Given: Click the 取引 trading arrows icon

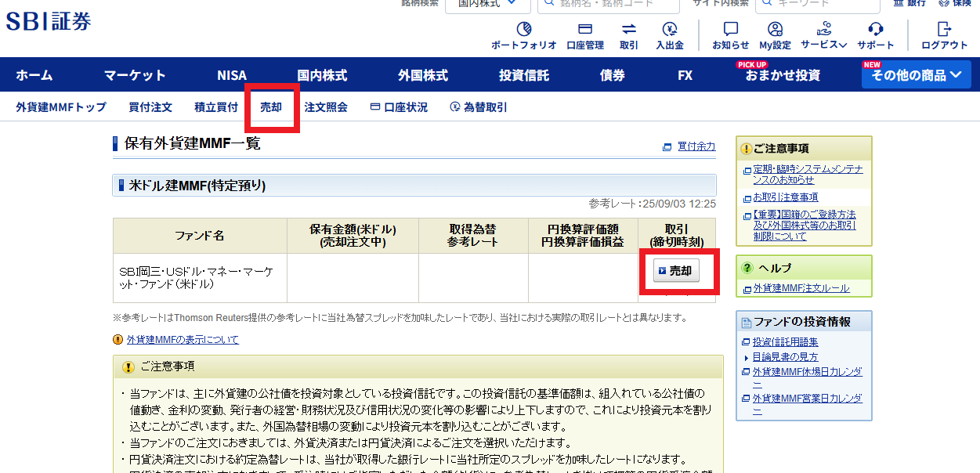Looking at the screenshot, I should [x=629, y=36].
